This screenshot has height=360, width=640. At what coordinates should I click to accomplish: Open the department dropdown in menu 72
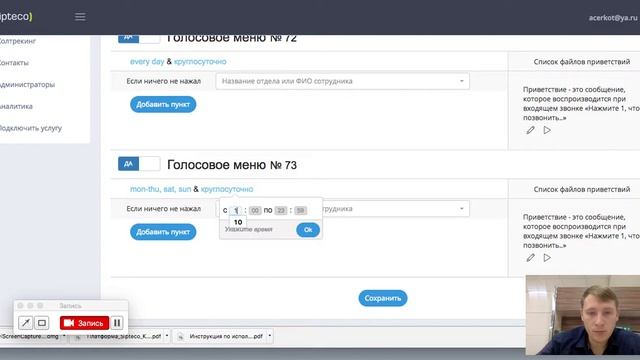click(342, 81)
